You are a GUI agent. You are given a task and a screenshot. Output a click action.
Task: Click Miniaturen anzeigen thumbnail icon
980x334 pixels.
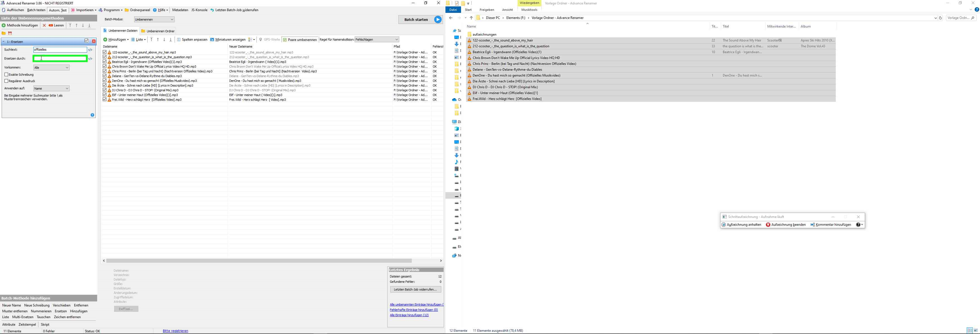(212, 40)
